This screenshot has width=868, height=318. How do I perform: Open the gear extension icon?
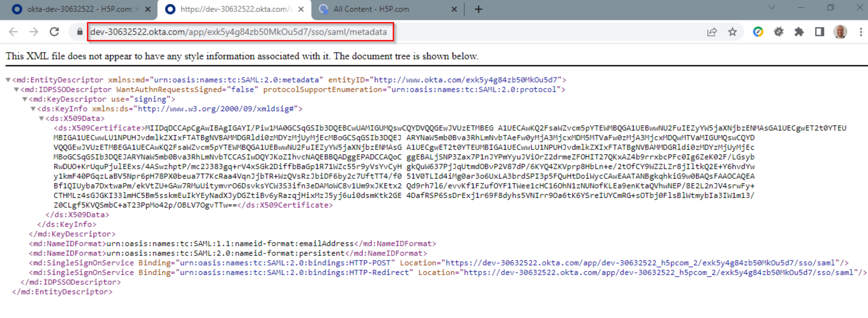779,32
